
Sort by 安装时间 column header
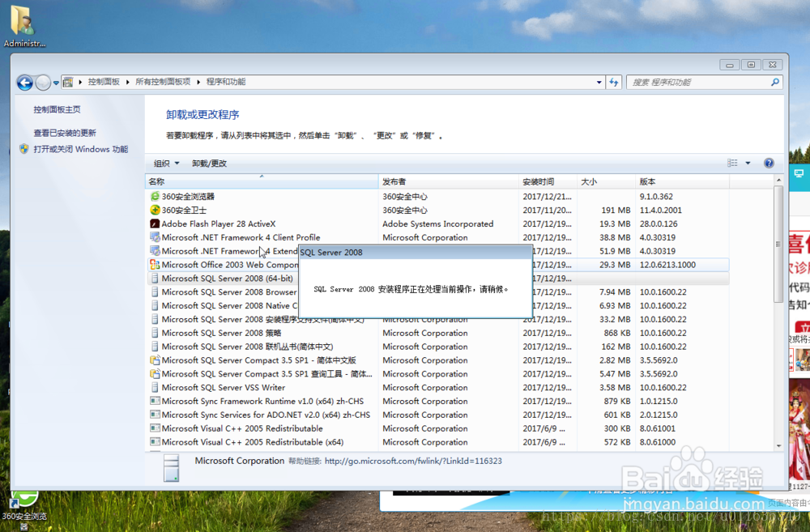[548, 181]
